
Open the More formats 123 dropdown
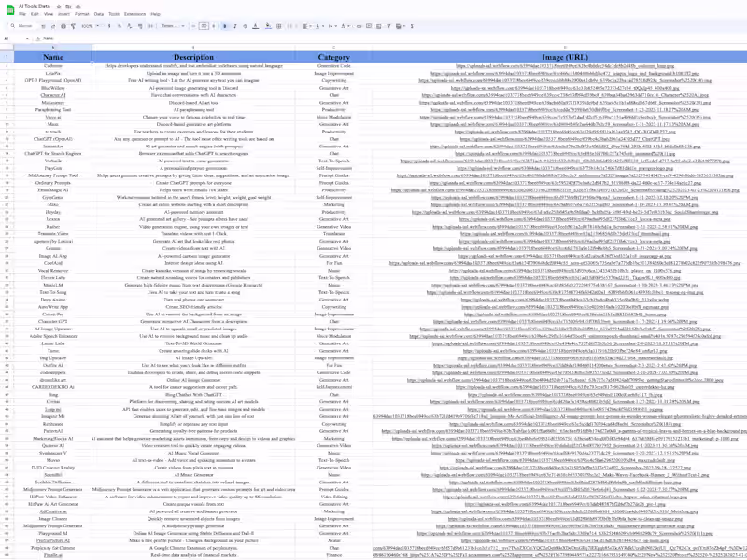click(x=150, y=26)
